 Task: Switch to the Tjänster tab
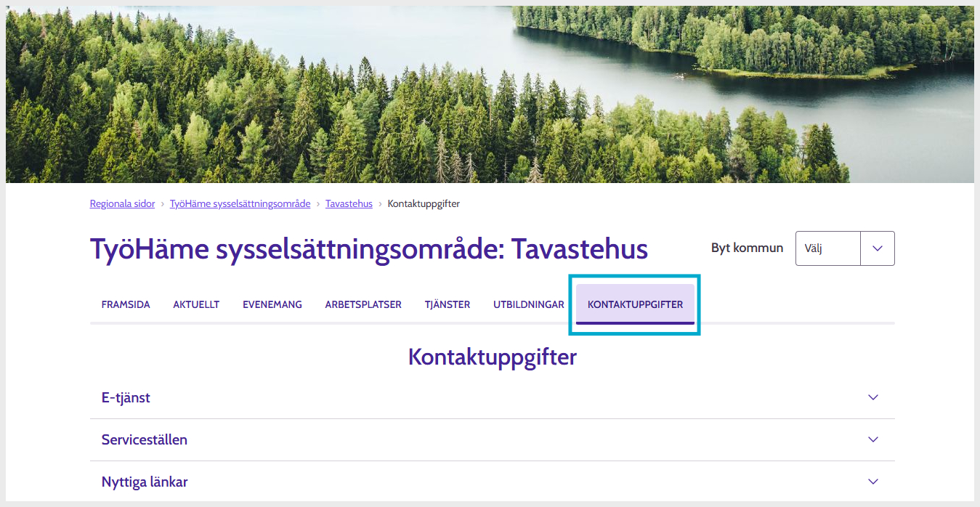coord(448,304)
